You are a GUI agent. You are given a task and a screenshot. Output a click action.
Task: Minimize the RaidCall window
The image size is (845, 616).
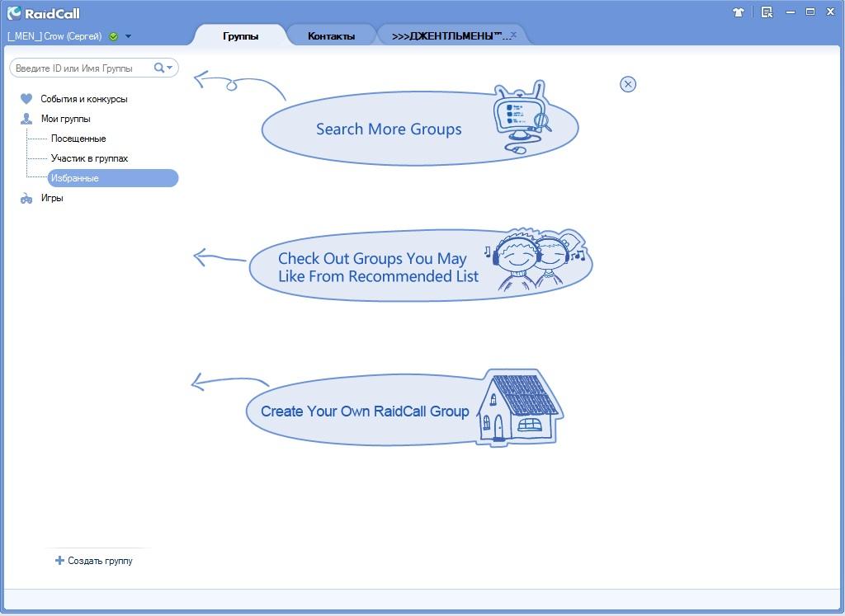(x=790, y=12)
